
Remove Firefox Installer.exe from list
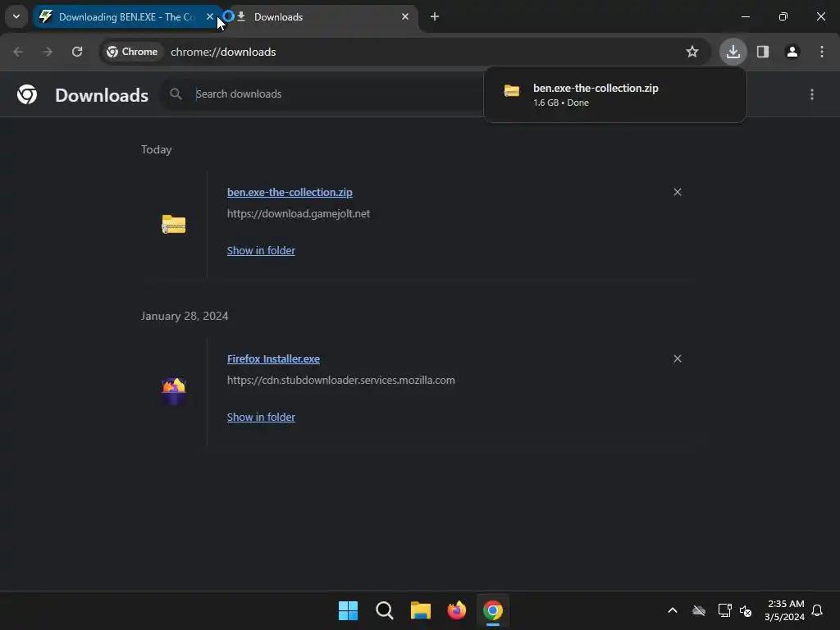(x=678, y=358)
